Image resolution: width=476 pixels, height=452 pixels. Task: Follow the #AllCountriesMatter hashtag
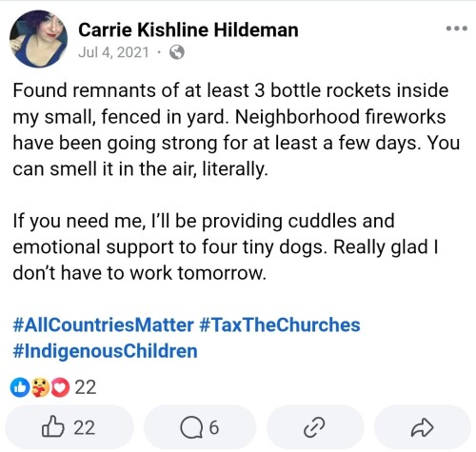point(103,324)
